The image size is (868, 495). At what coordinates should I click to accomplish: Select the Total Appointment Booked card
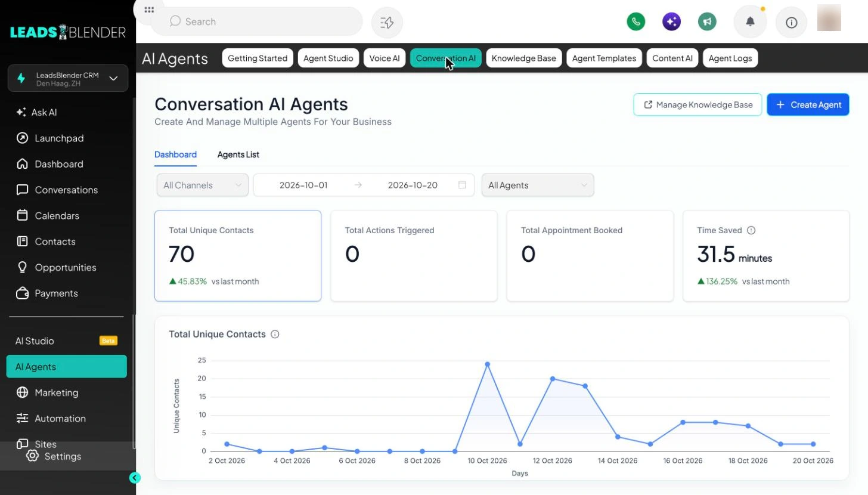pos(590,256)
